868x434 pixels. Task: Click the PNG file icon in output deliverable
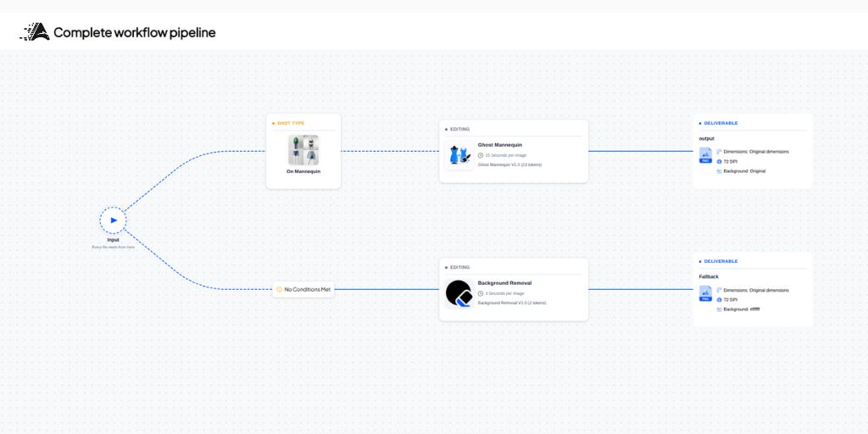pos(705,156)
